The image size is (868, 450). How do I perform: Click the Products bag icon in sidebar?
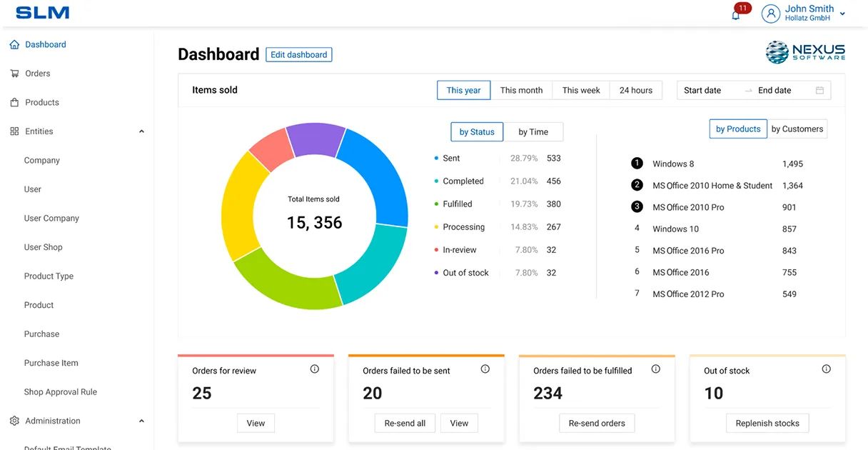14,102
